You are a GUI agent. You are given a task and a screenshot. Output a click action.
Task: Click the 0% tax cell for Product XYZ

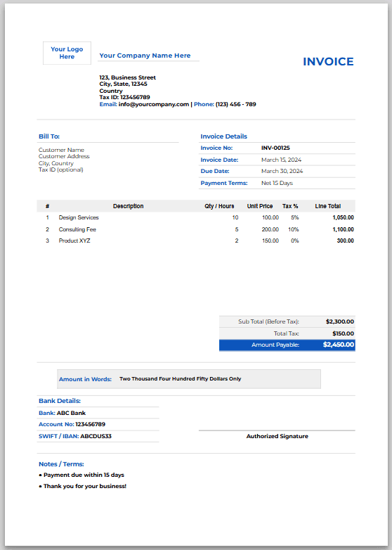[295, 241]
